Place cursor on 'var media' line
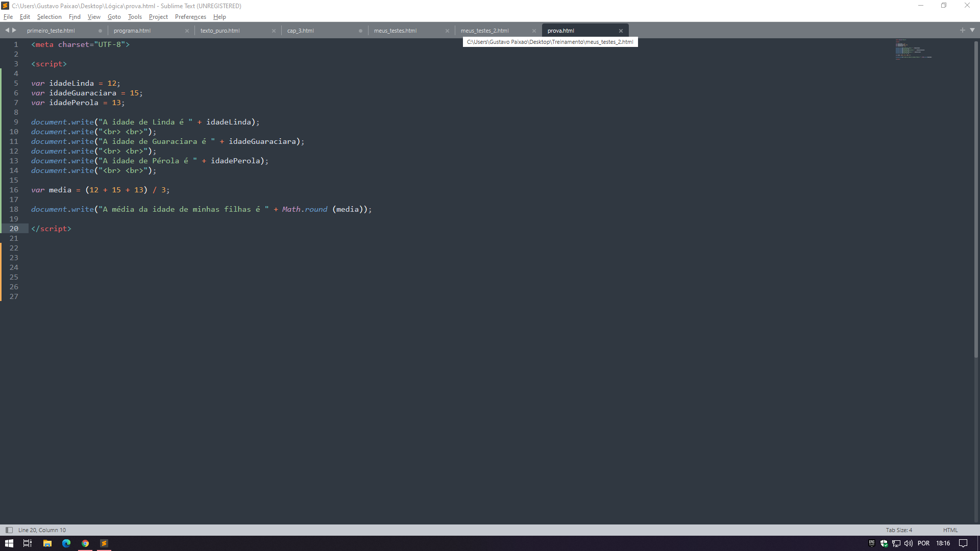Viewport: 980px width, 551px height. pos(100,190)
